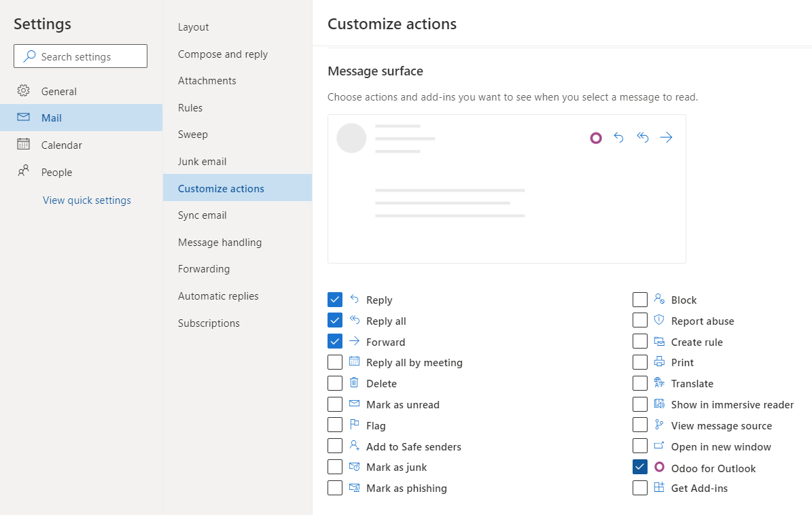This screenshot has width=812, height=515.
Task: Click the View quick settings link
Action: tap(86, 200)
